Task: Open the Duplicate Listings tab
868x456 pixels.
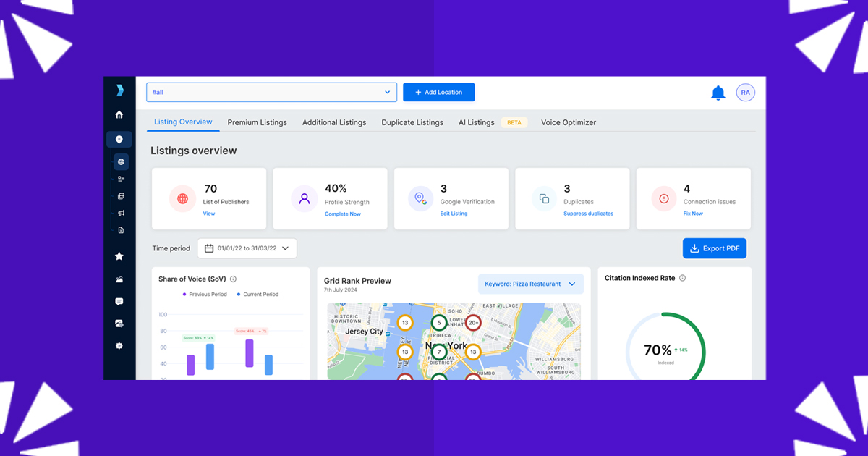Action: [412, 122]
